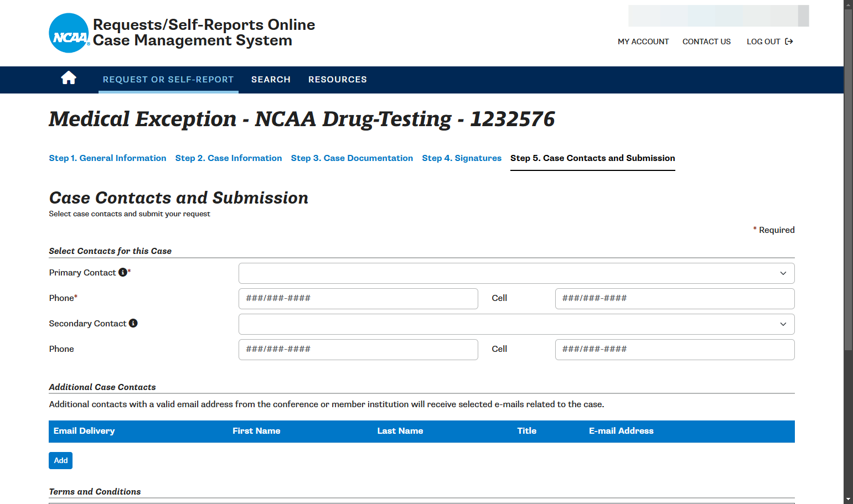Click the Terms and Conditions heading

[x=95, y=492]
